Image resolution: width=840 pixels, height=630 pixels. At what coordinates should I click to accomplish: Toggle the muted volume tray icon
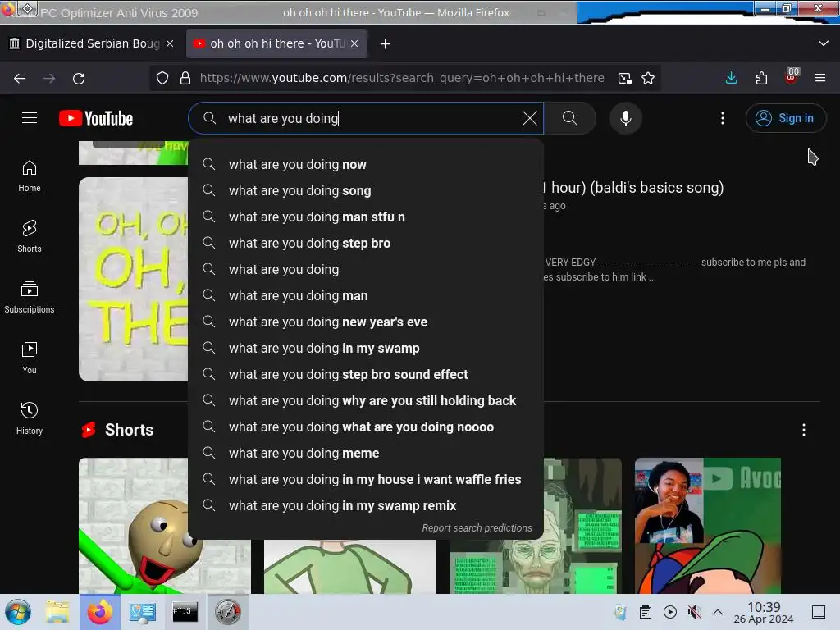coord(694,612)
